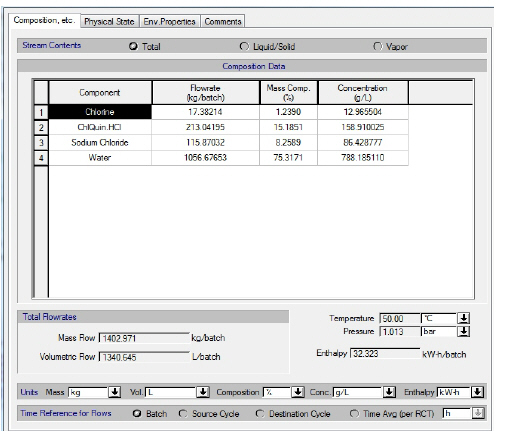The width and height of the screenshot is (506, 435).
Task: Click the Chlorine flowrate value 17.38214
Action: coord(205,112)
